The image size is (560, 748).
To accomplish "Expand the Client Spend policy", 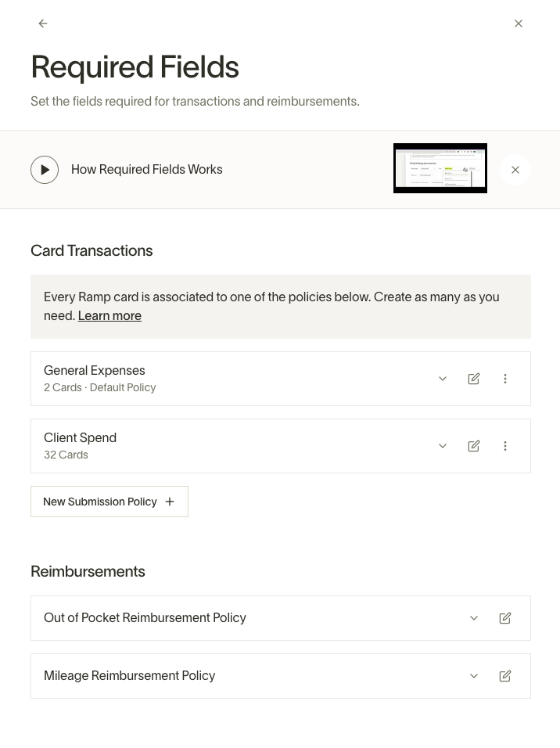I will click(x=443, y=446).
